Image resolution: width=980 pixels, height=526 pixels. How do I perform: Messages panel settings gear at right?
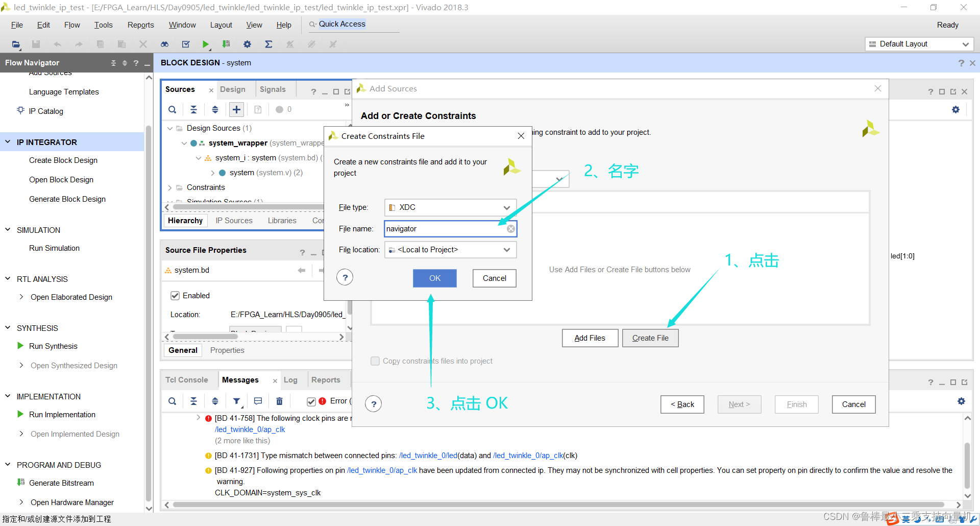[x=961, y=401]
